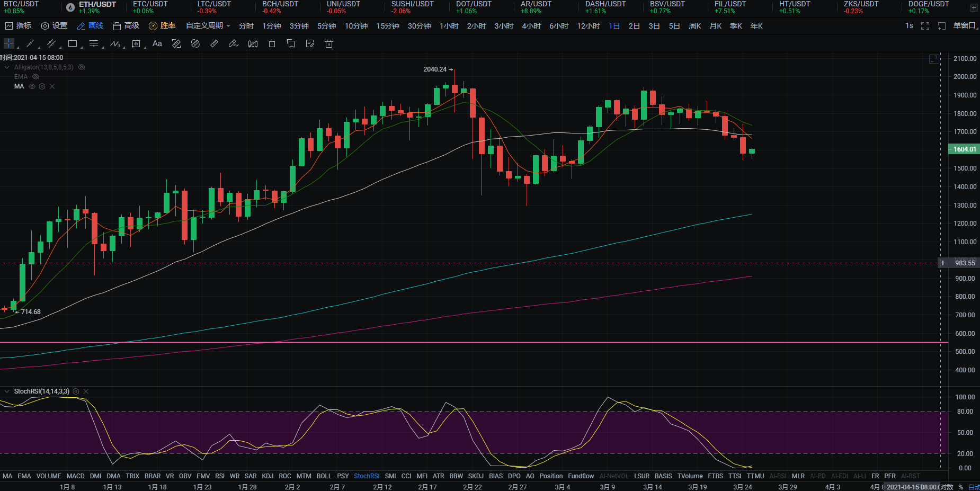
Task: Add a new pair with the plus icon
Action: coord(974,7)
